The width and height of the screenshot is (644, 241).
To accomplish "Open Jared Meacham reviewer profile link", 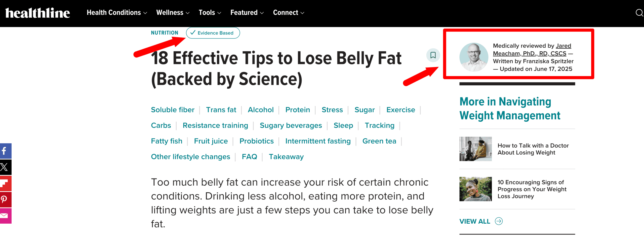I will tap(530, 53).
